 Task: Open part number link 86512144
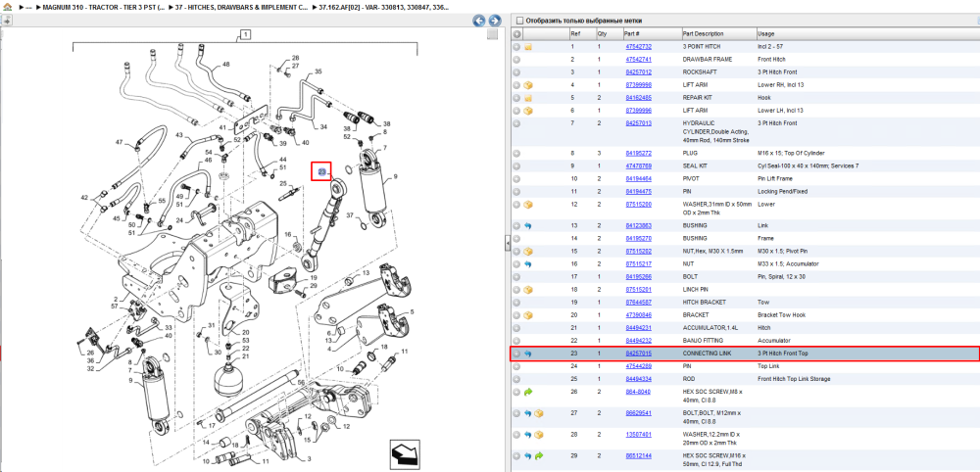(x=638, y=455)
